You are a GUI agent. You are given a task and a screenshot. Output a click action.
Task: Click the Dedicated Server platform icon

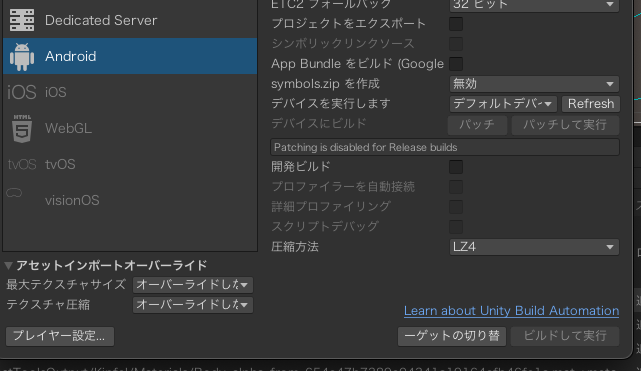22,20
